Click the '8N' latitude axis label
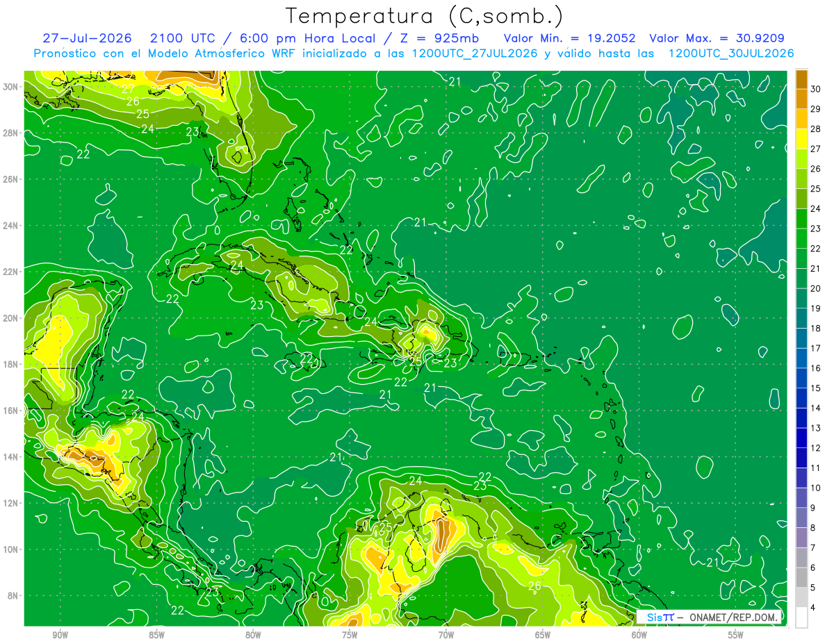834x644 pixels. (x=14, y=595)
